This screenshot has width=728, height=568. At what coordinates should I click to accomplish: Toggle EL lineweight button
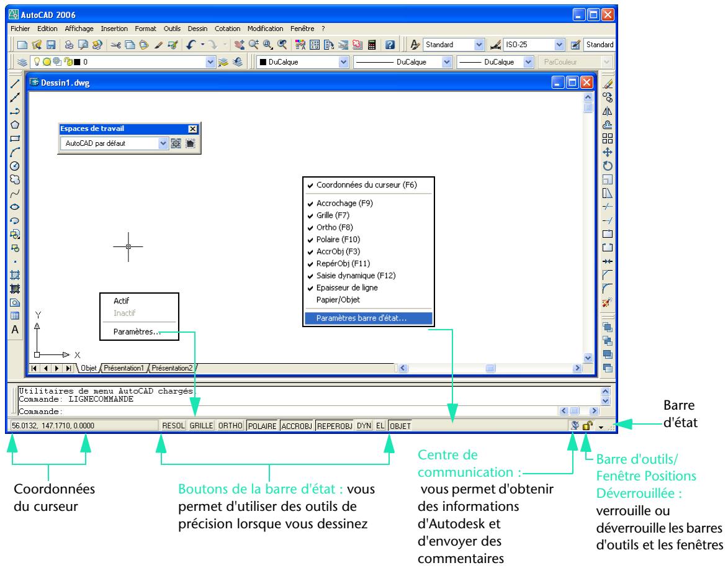(380, 425)
